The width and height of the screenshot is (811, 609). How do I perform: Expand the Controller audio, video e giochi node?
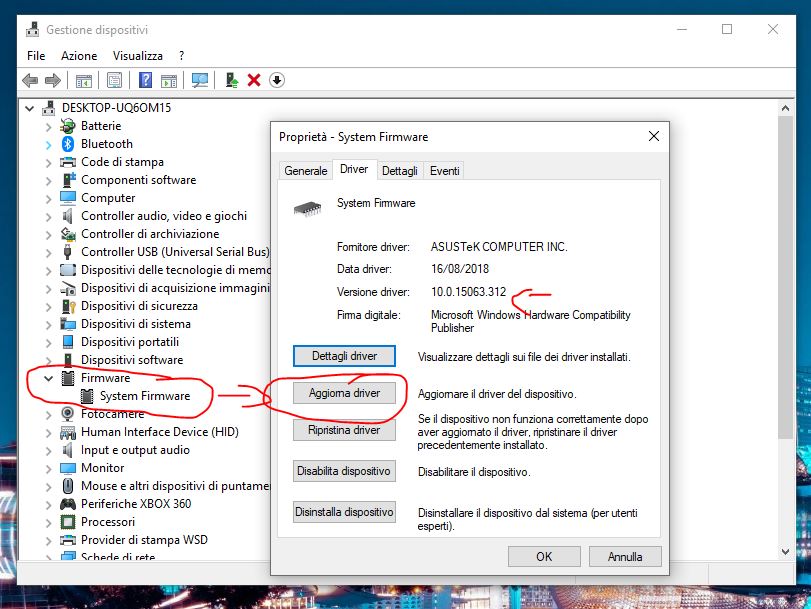[x=49, y=216]
